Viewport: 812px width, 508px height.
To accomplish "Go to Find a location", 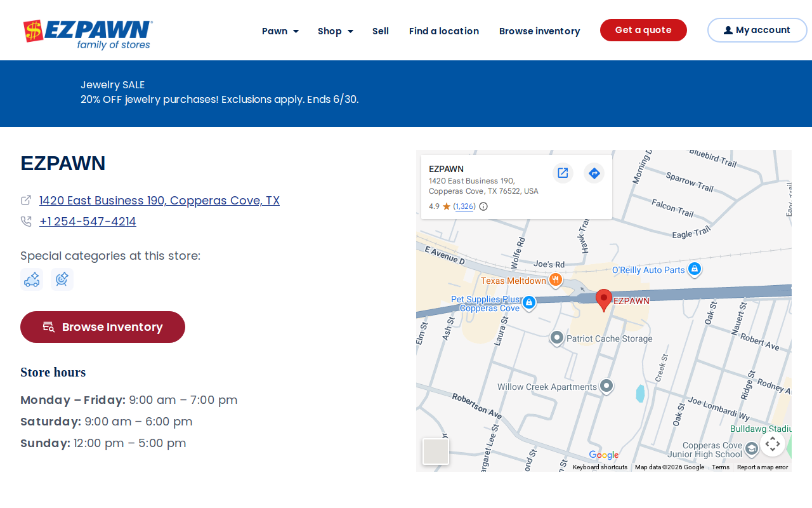I will [444, 31].
